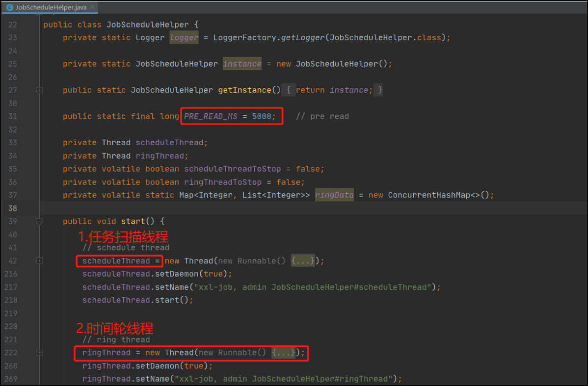
Task: Expand the folded Runnable at line 42
Action: (39, 260)
